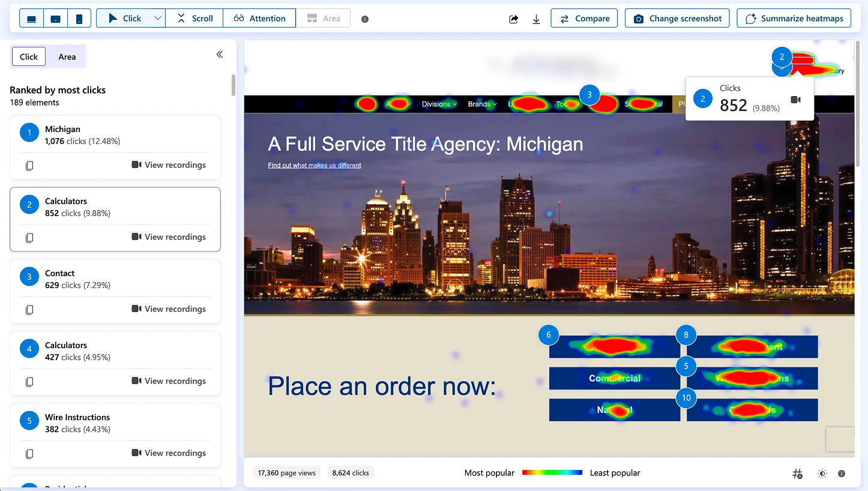Select the Scroll heatmap mode
This screenshot has height=491, width=868.
tap(194, 19)
